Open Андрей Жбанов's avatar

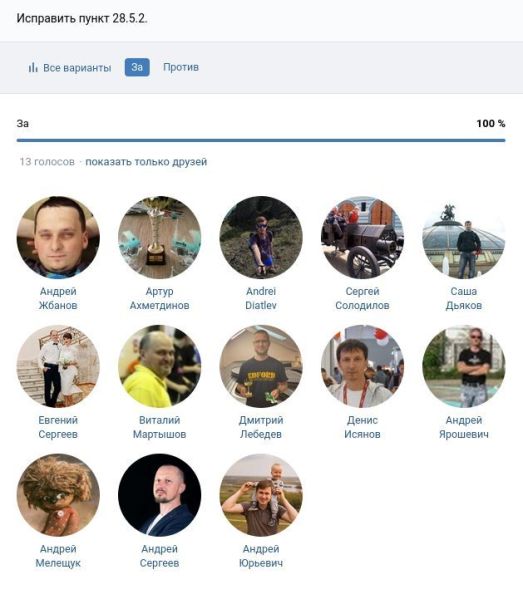[58, 237]
